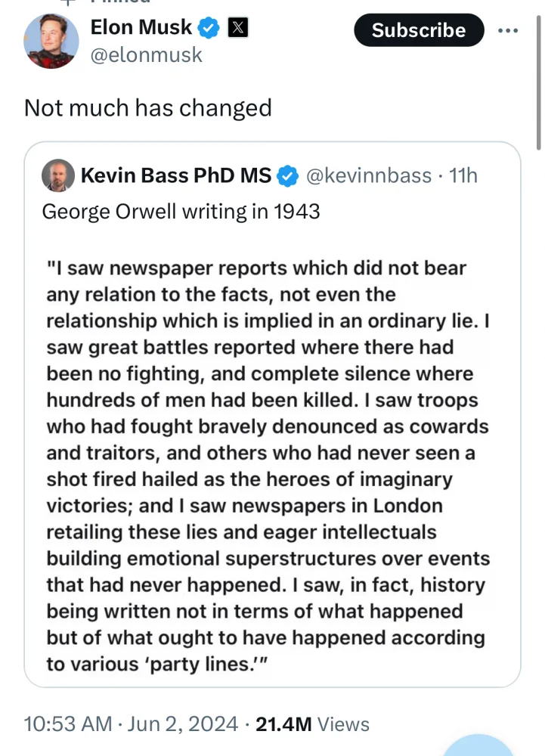
Task: Open Elon Musk's profile avatar
Action: (51, 42)
